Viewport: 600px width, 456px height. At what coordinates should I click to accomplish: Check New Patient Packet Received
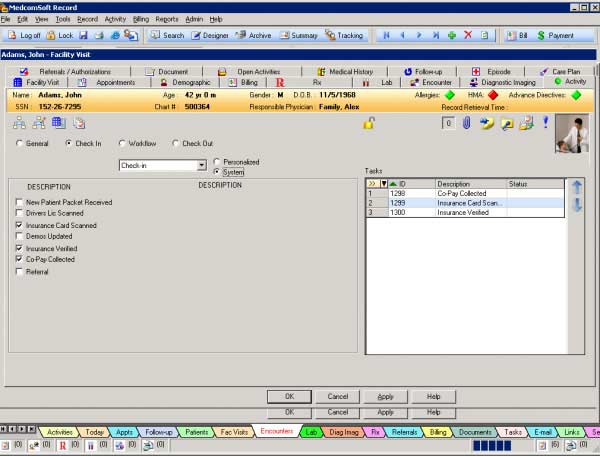tap(19, 202)
